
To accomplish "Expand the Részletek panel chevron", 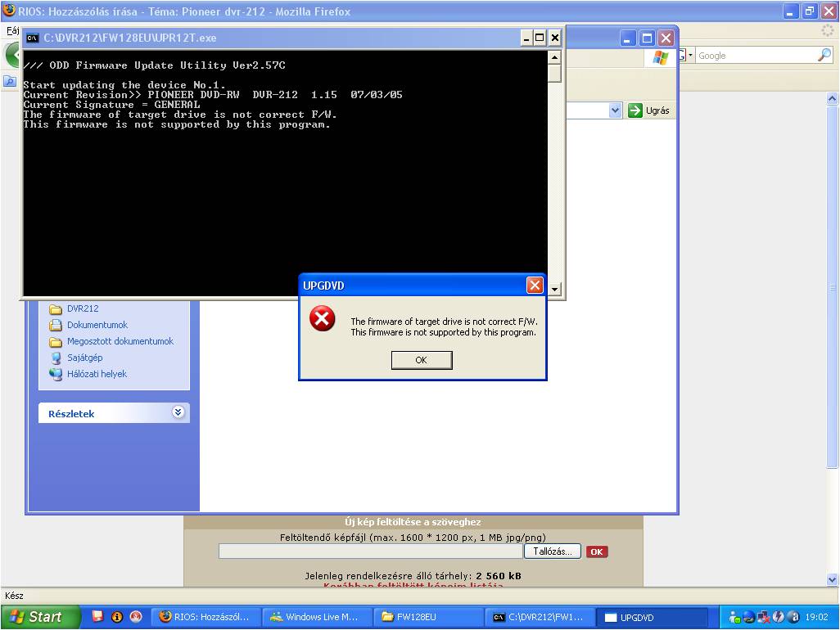I will (x=178, y=412).
